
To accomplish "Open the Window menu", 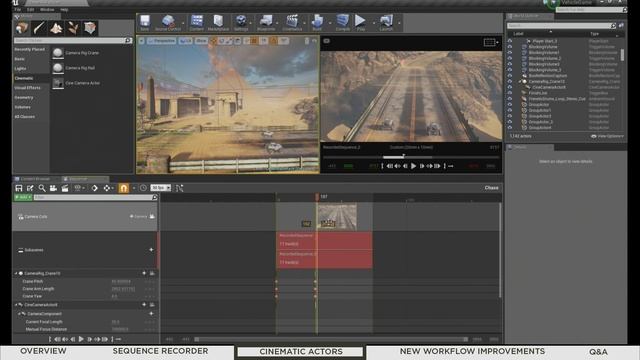I will pos(47,9).
